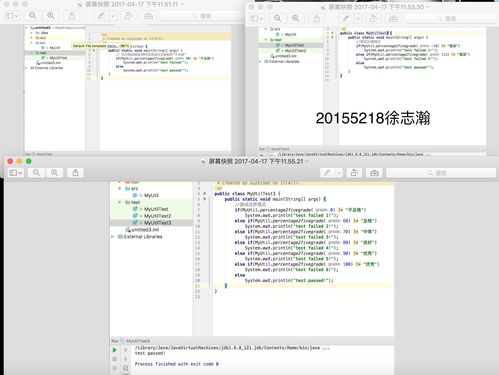Expand External Libraries in front window's tree
499x375 pixels.
click(x=113, y=237)
